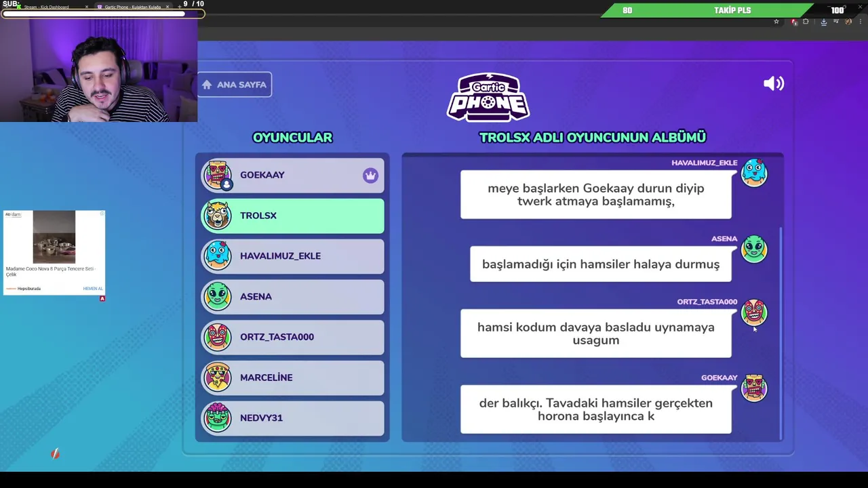Click the streamer webcam overlay
Viewport: 868px width, 488px height.
click(x=98, y=70)
